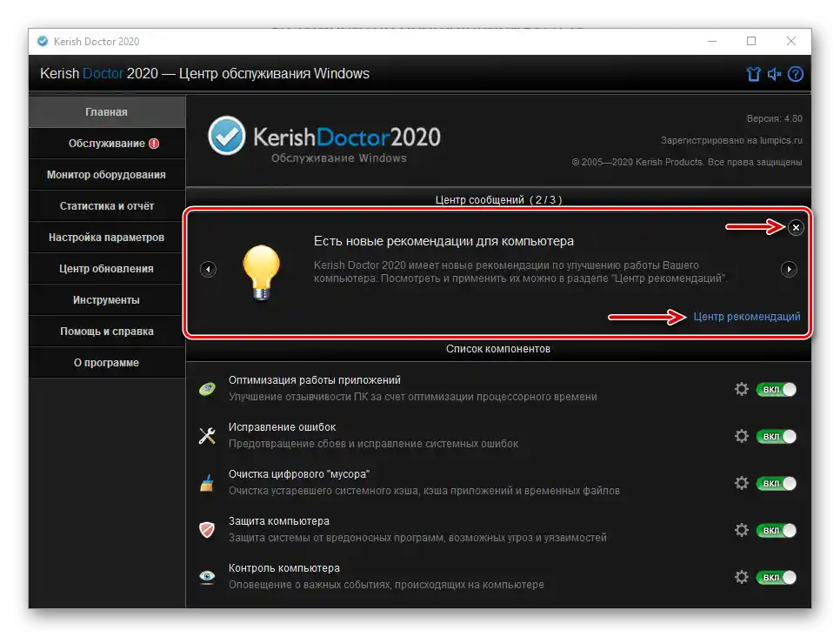
Task: Go to previous message with left arrow
Action: [209, 269]
